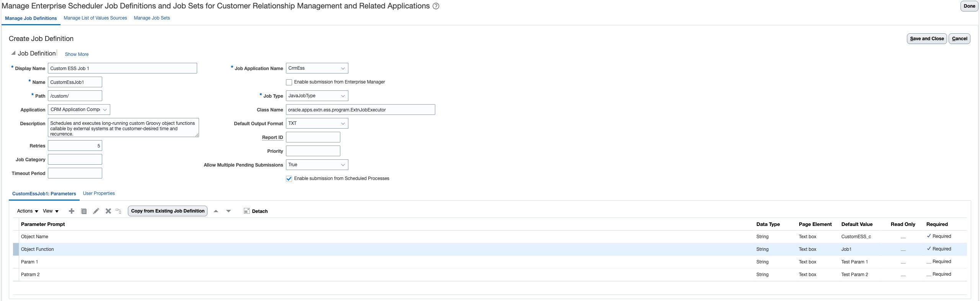Detach the parameters table
Viewport: 980px width, 301px height.
coord(256,211)
